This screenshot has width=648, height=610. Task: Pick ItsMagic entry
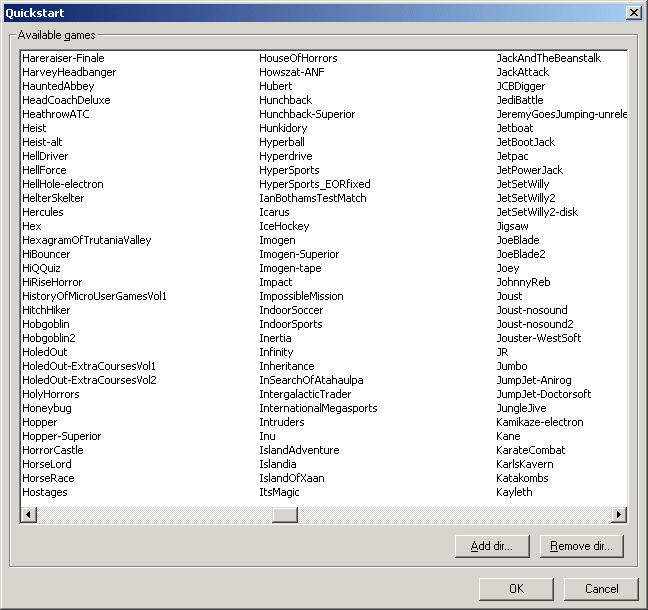279,492
